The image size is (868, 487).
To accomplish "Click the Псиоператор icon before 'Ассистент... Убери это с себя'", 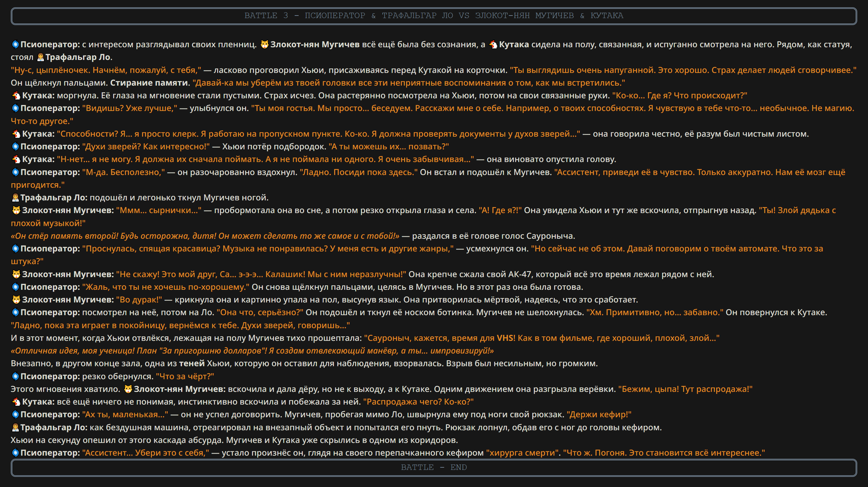I will (16, 453).
